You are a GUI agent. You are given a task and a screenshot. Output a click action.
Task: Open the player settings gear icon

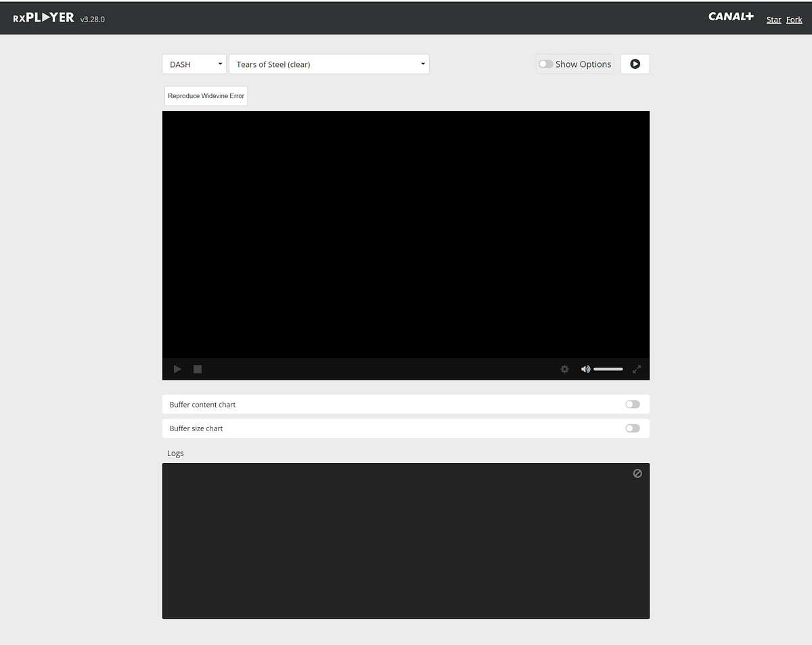tap(564, 369)
